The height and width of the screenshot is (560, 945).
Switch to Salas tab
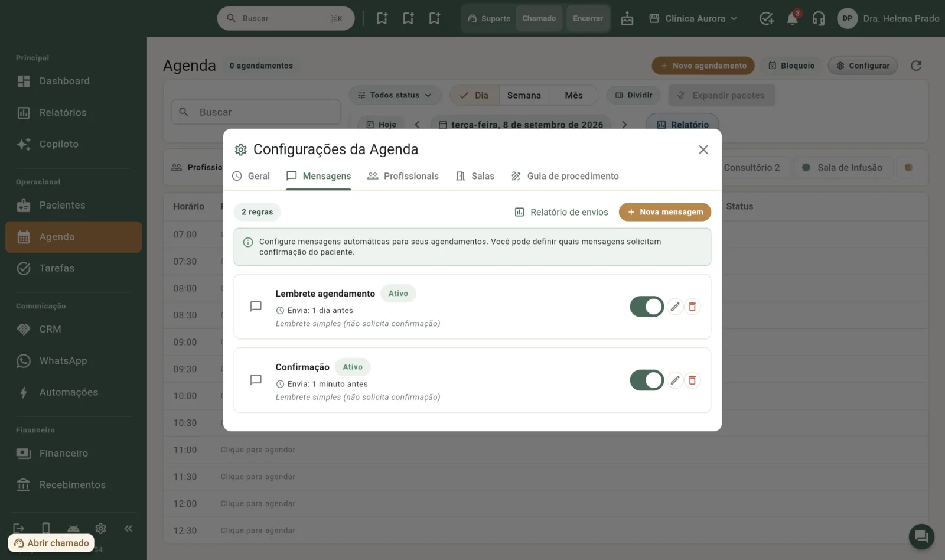475,176
